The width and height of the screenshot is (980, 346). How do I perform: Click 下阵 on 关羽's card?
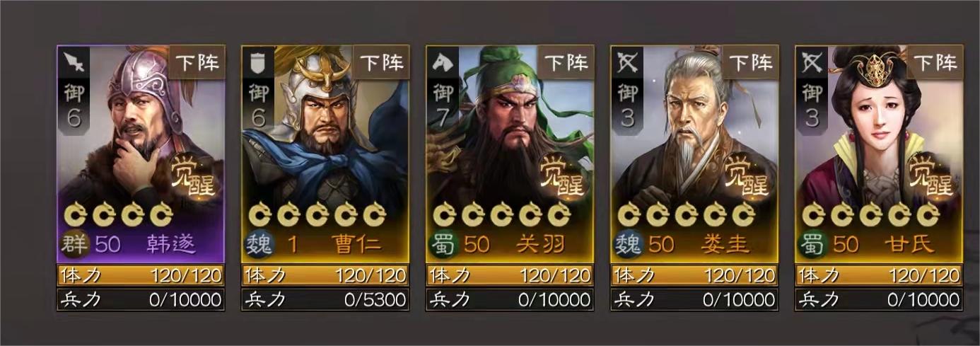(566, 62)
